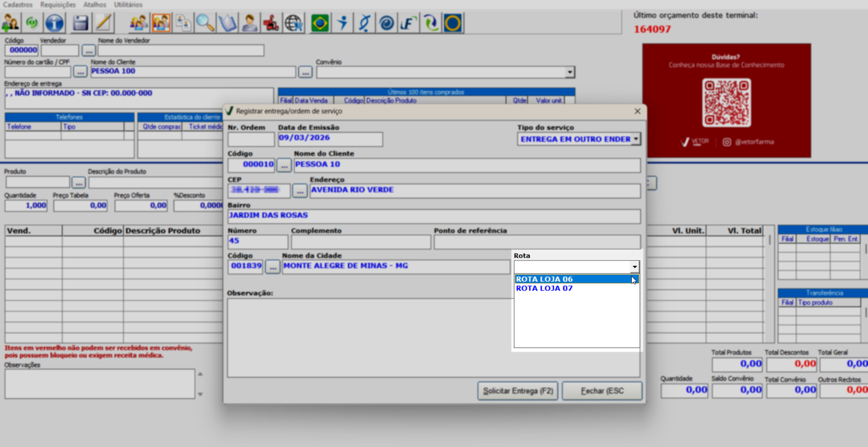Click the add customer icon with green plus
868x447 pixels.
tap(10, 23)
